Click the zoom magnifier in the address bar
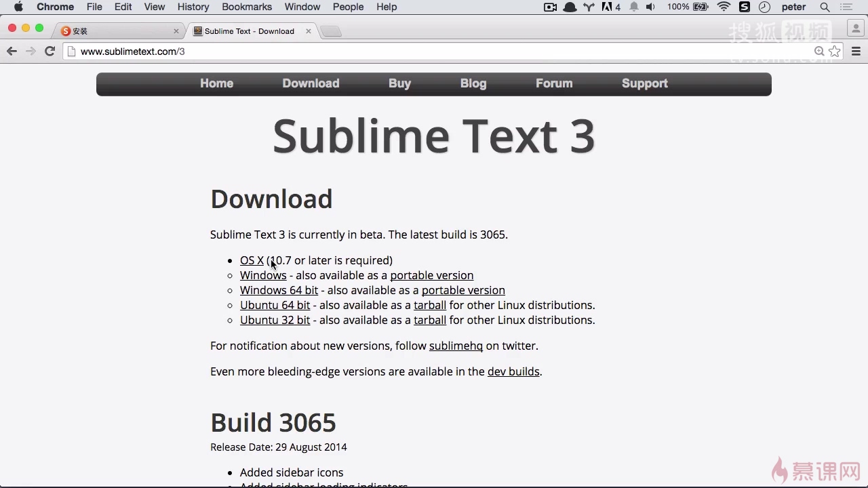The width and height of the screenshot is (868, 488). click(819, 52)
